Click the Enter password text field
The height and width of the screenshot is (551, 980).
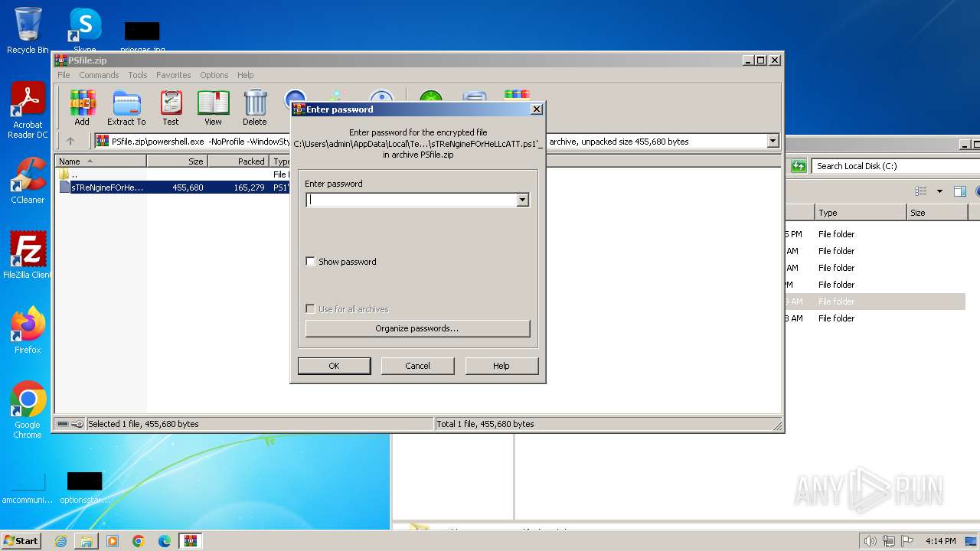[x=412, y=200]
